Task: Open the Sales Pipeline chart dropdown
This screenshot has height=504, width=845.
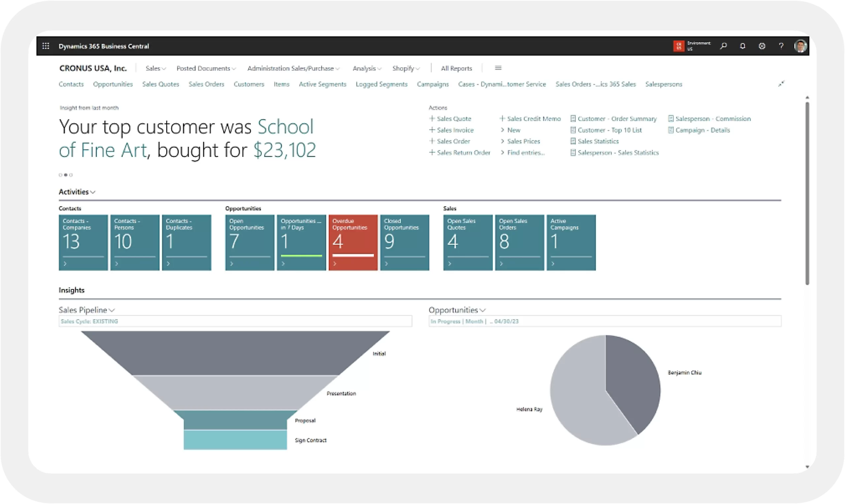Action: pyautogui.click(x=112, y=310)
